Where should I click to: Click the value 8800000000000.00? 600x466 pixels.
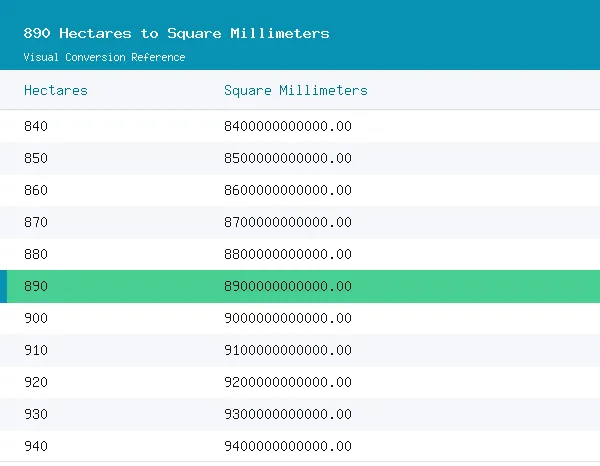point(288,254)
